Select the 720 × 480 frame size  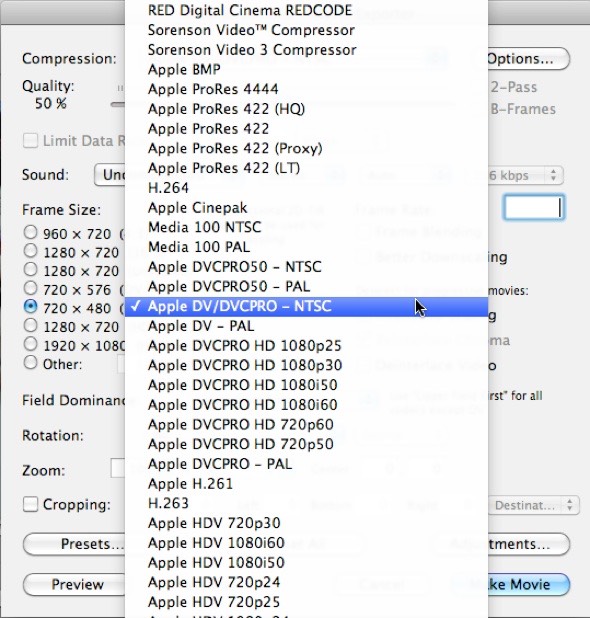pyautogui.click(x=30, y=306)
